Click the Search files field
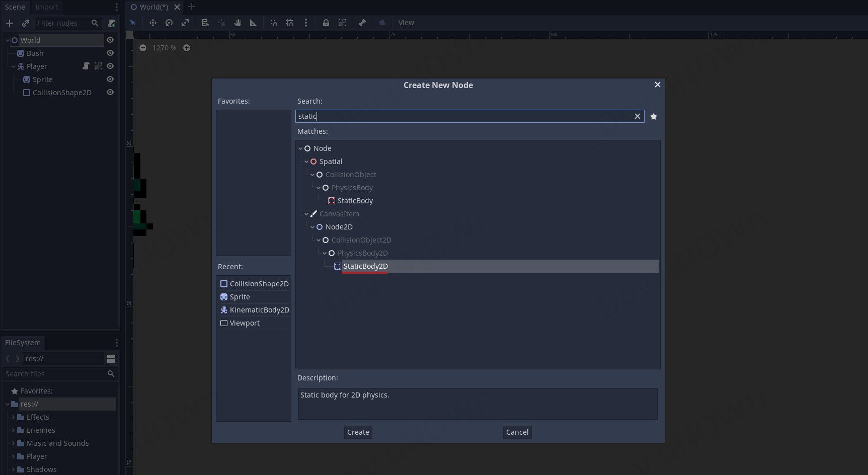Image resolution: width=868 pixels, height=475 pixels. [60, 374]
